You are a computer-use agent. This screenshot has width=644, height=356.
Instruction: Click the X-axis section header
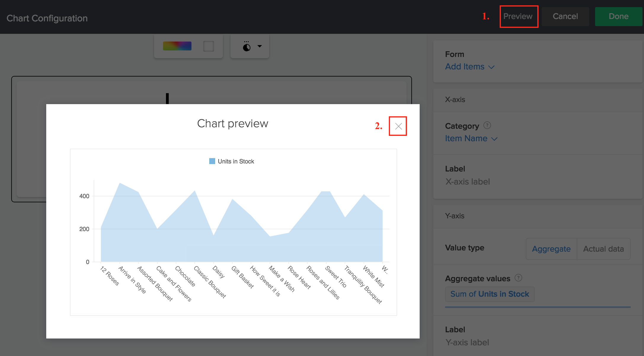[x=455, y=100]
